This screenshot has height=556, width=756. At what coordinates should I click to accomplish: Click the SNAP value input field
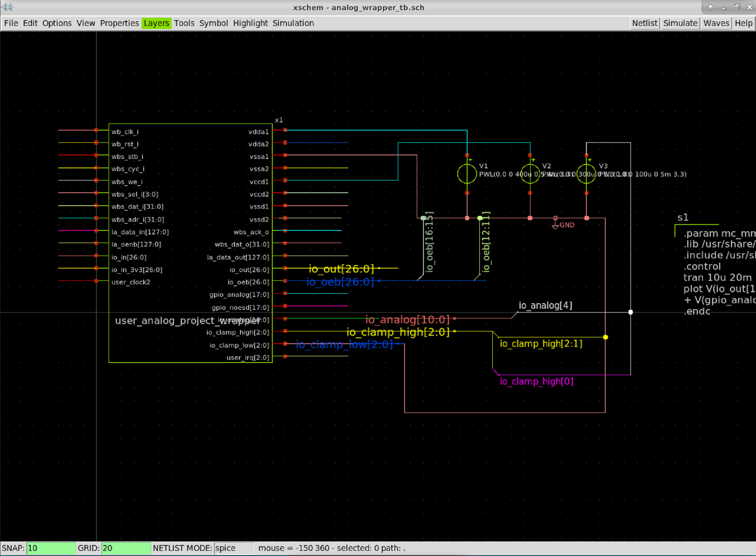50,548
